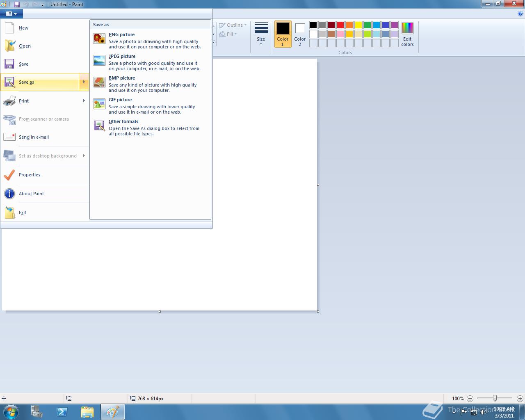The width and height of the screenshot is (525, 420).
Task: Save as GIF picture
Action: click(150, 105)
